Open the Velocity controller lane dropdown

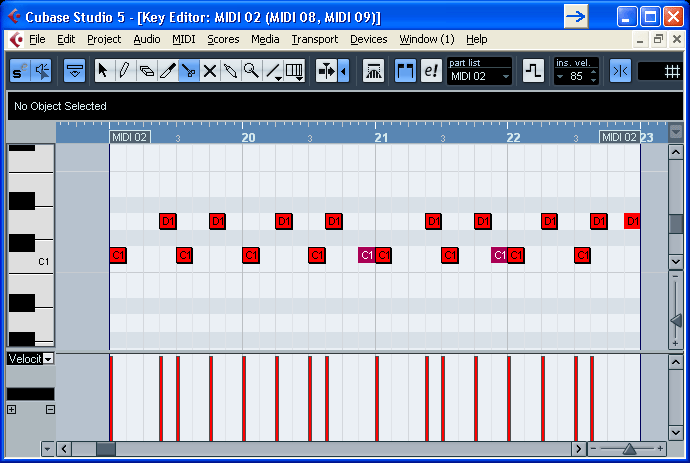(x=48, y=359)
